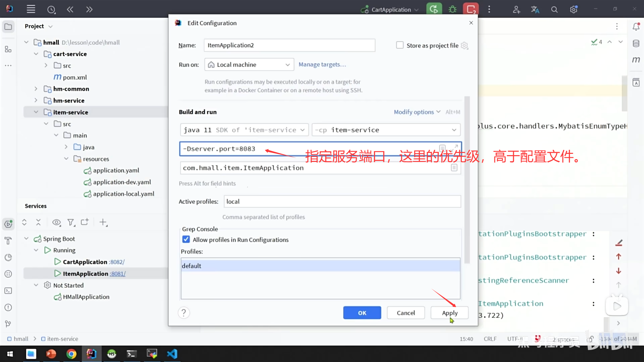The height and width of the screenshot is (362, 644).
Task: Open the main hamburger menu
Action: 31,9
